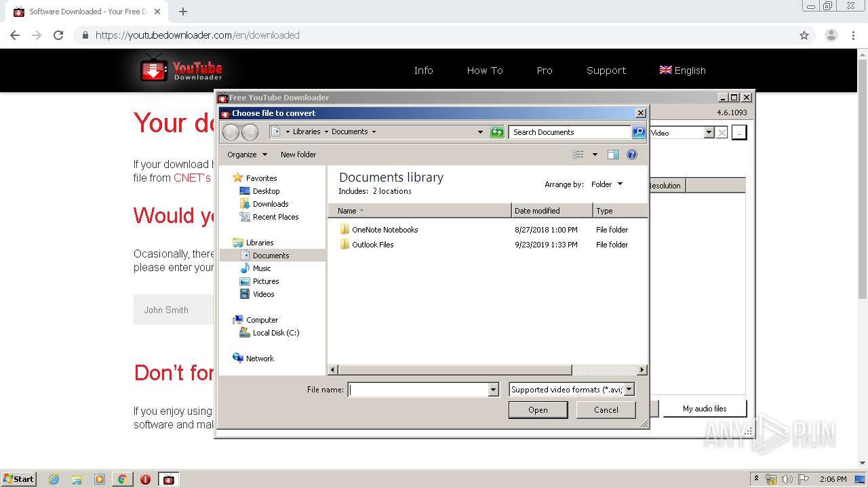Select Computer in navigation pane
The image size is (868, 488).
262,320
